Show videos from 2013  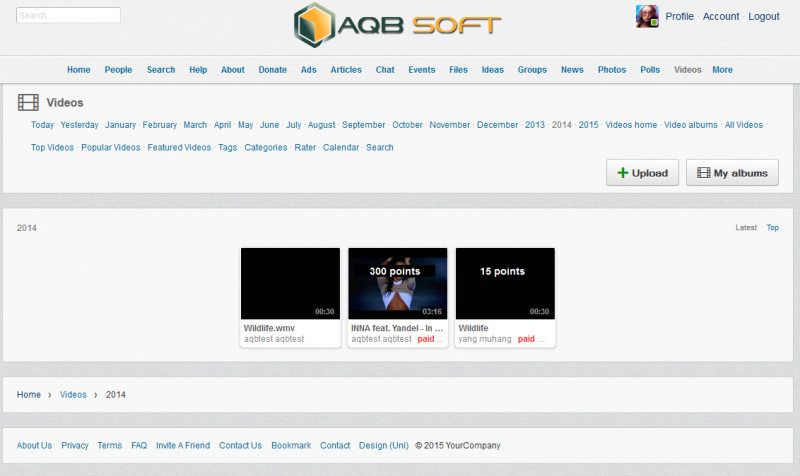pyautogui.click(x=535, y=125)
